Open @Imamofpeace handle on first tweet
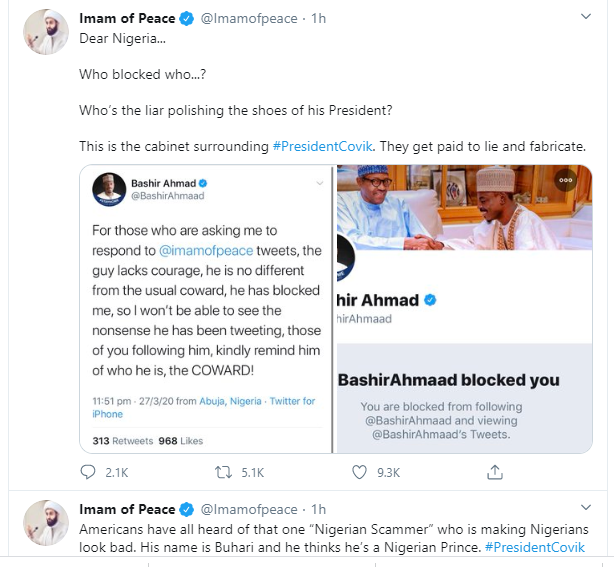The image size is (614, 567). pyautogui.click(x=249, y=18)
